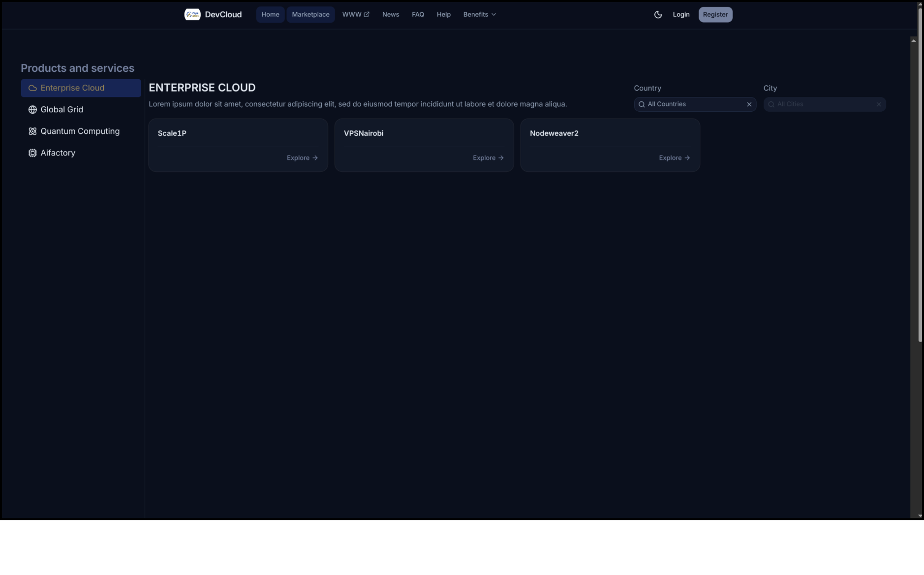Click search icon in Country field
The height and width of the screenshot is (575, 924).
click(x=642, y=104)
